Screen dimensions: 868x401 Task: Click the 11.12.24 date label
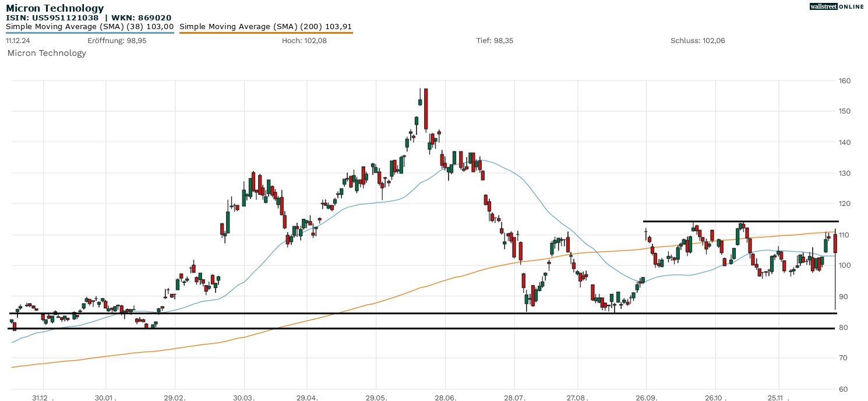[x=17, y=41]
